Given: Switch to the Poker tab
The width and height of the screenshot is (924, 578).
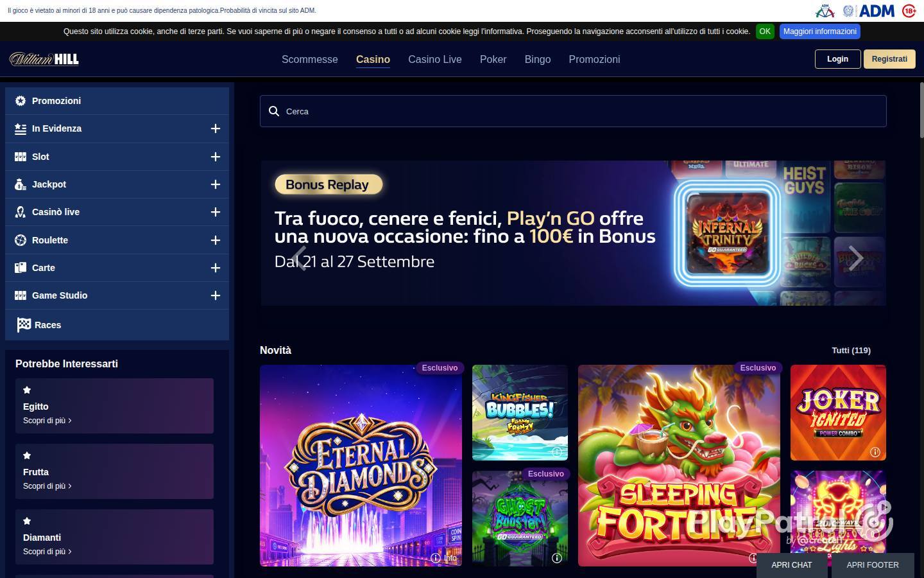Looking at the screenshot, I should (493, 59).
